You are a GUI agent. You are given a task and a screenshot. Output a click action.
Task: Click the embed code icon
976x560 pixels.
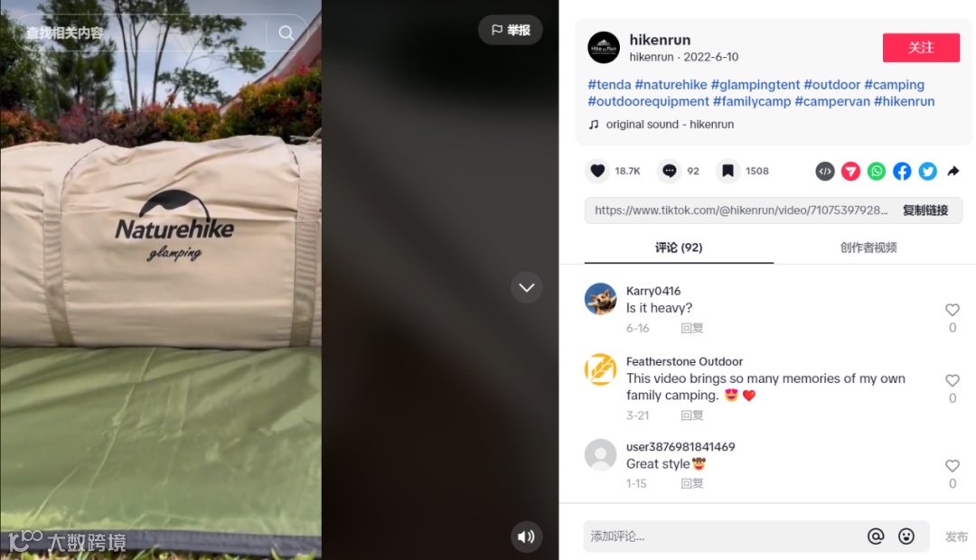pos(825,171)
